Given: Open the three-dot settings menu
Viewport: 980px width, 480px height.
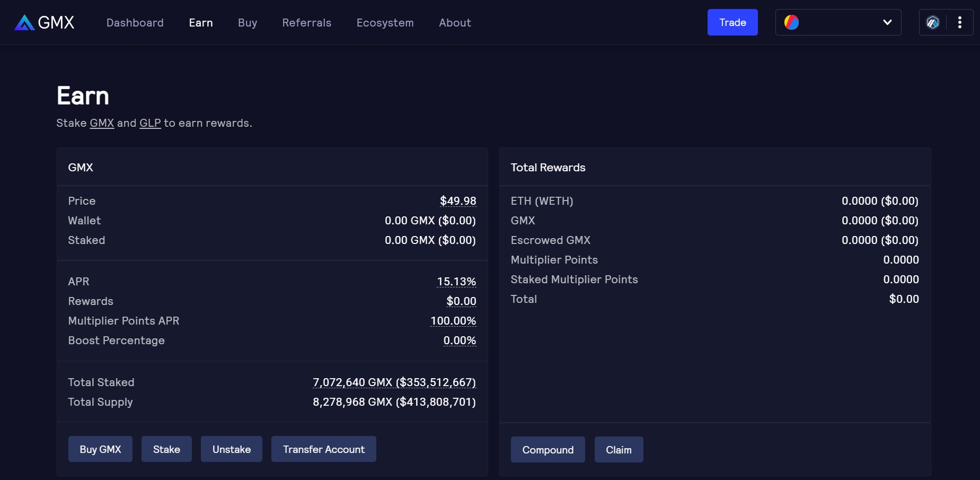Looking at the screenshot, I should [x=960, y=22].
